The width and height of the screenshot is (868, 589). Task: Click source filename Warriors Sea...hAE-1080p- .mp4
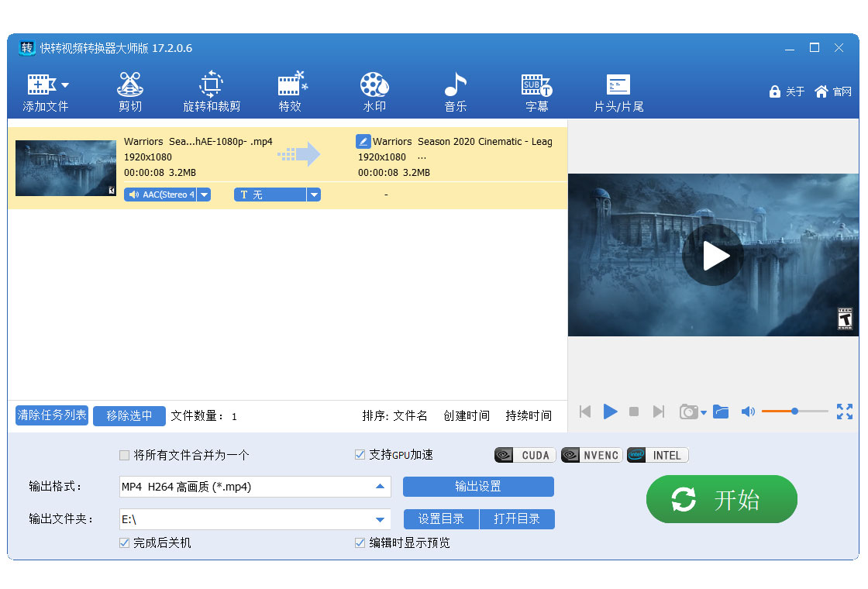(x=198, y=141)
